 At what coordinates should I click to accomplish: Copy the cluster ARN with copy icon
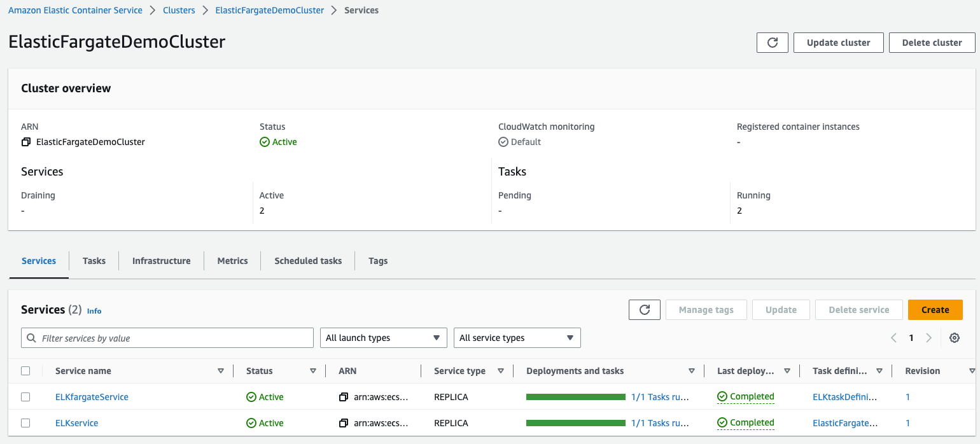pos(26,142)
